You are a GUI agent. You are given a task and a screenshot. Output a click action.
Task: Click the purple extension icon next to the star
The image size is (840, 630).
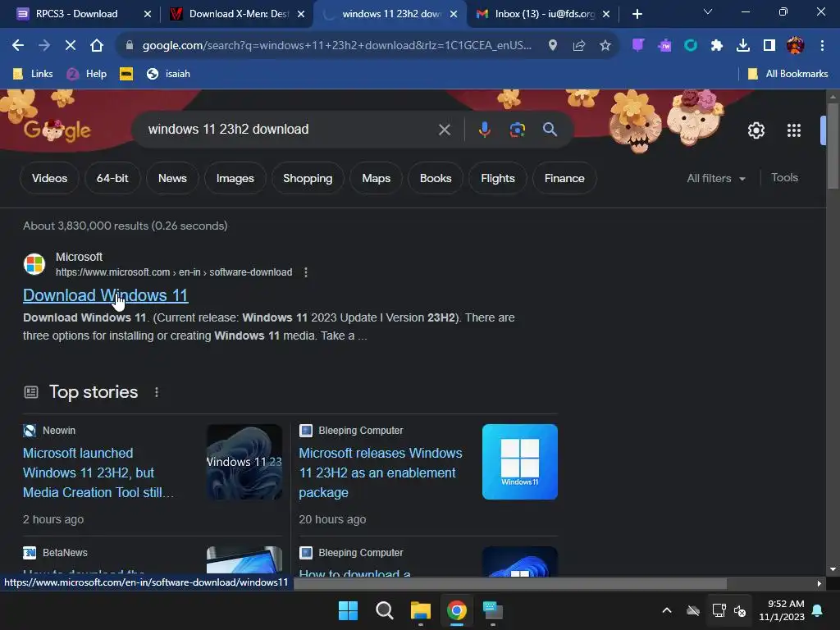[x=637, y=46]
